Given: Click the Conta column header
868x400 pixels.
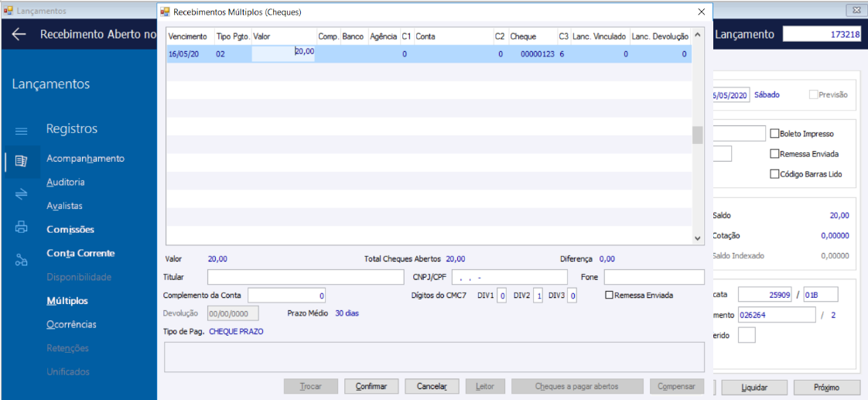Looking at the screenshot, I should (x=453, y=36).
